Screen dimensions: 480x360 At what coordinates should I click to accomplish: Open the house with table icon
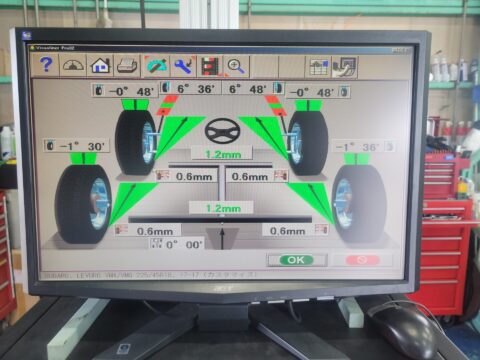[318, 67]
